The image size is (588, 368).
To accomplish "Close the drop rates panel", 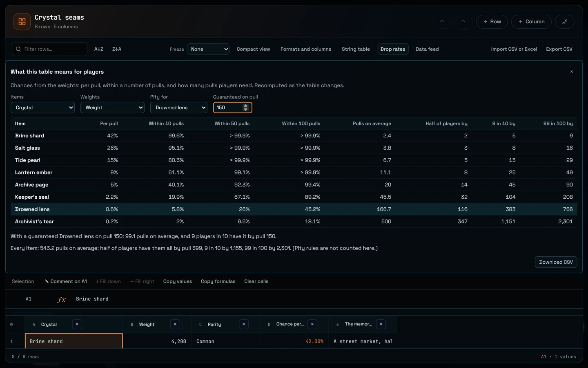I will click(x=572, y=72).
